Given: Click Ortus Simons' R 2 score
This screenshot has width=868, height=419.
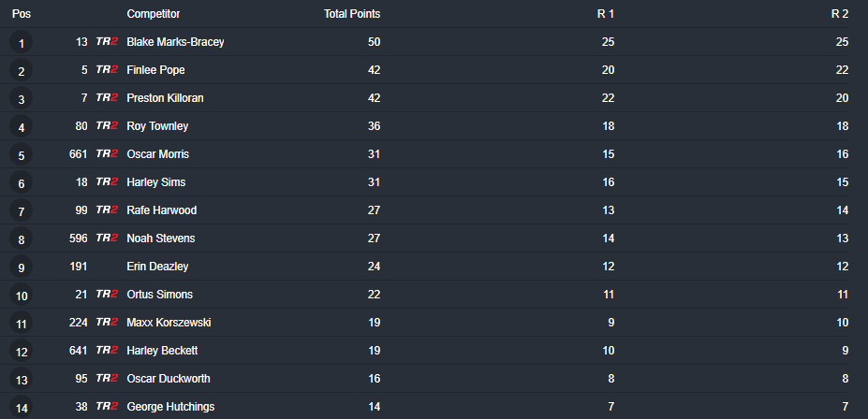Looking at the screenshot, I should [843, 295].
